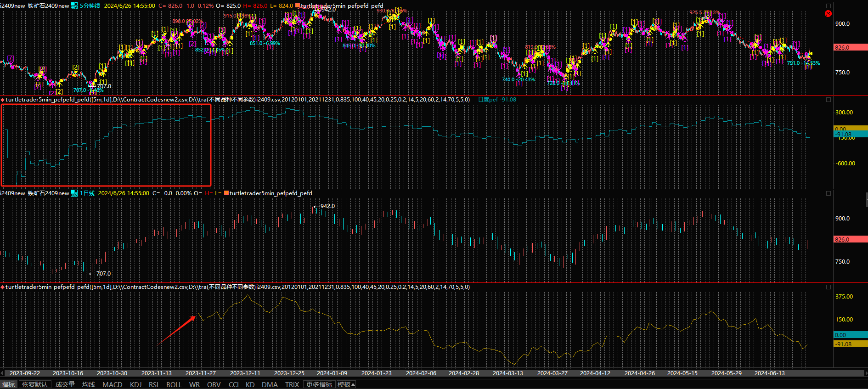Click the 2024-03-13 date on timeline

tap(508, 373)
